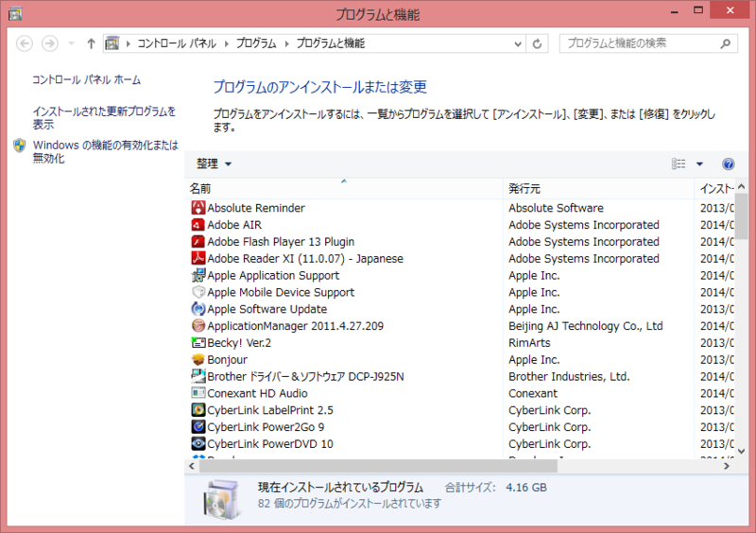Select the Apple Software Update name text
This screenshot has height=533, width=756.
coord(267,309)
